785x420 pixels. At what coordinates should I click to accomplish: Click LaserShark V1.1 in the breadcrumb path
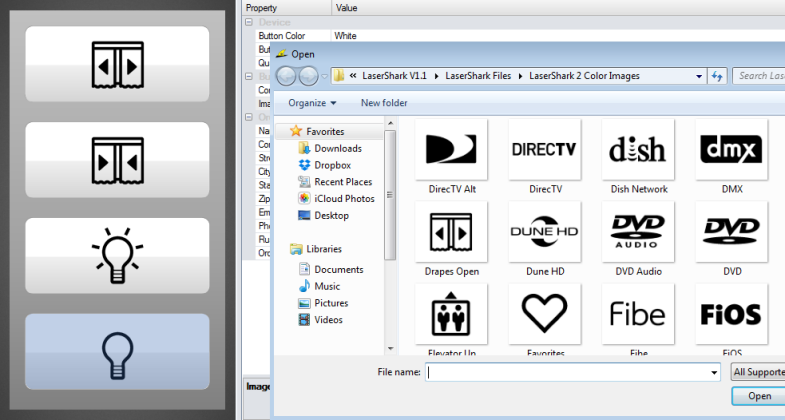click(395, 76)
